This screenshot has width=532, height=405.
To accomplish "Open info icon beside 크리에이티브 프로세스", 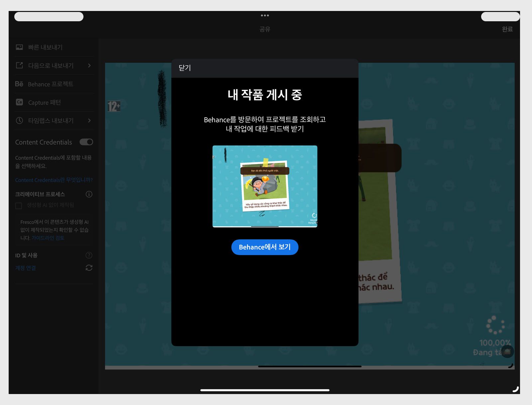I will pyautogui.click(x=89, y=194).
